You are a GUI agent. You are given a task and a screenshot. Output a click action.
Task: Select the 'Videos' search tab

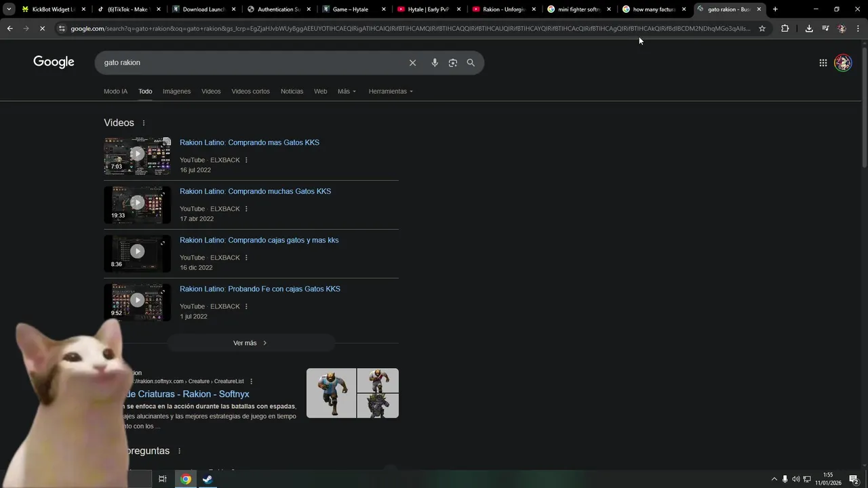point(211,91)
